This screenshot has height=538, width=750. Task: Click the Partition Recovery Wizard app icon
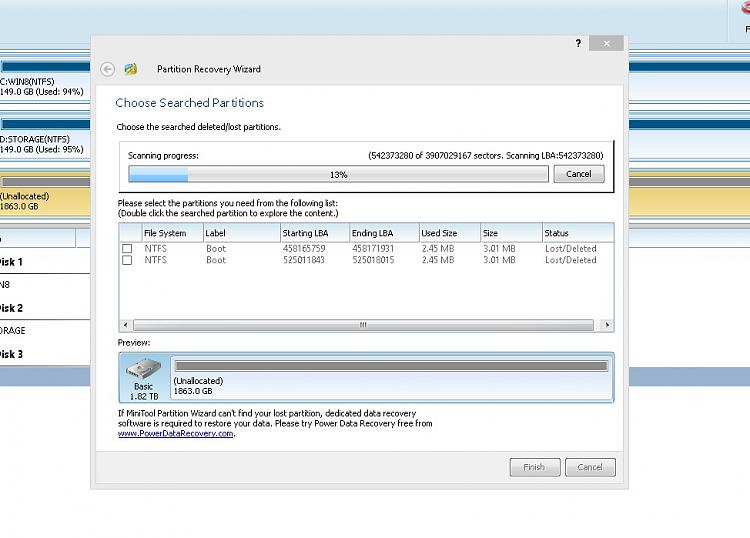[131, 69]
